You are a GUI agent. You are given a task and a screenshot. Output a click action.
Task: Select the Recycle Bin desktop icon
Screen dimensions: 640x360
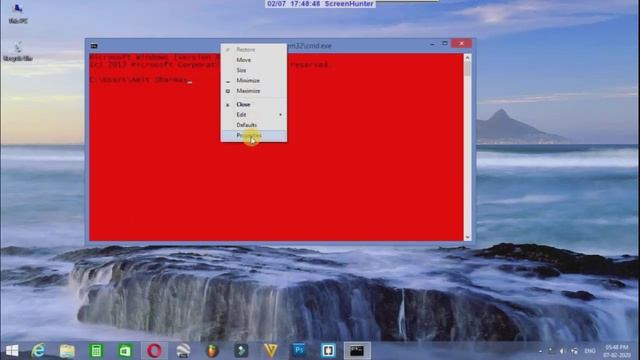click(18, 51)
